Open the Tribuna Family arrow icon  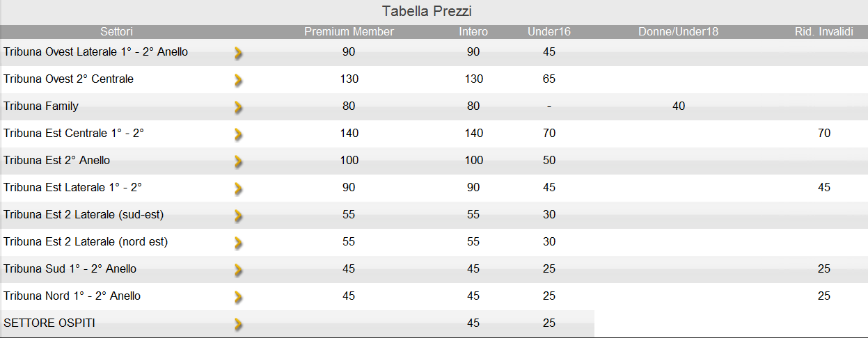238,107
